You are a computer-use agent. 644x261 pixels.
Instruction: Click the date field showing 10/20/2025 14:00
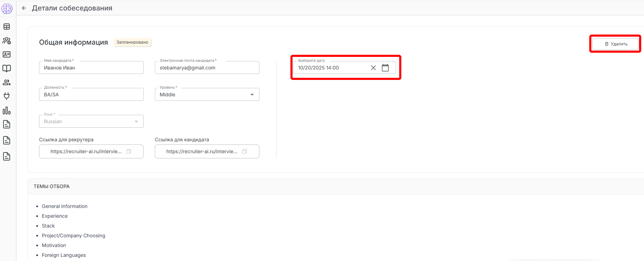[x=331, y=68]
